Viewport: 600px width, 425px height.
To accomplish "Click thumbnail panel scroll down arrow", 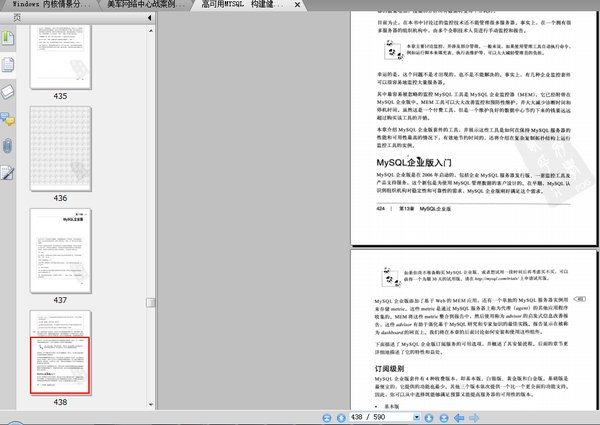I will tap(151, 404).
